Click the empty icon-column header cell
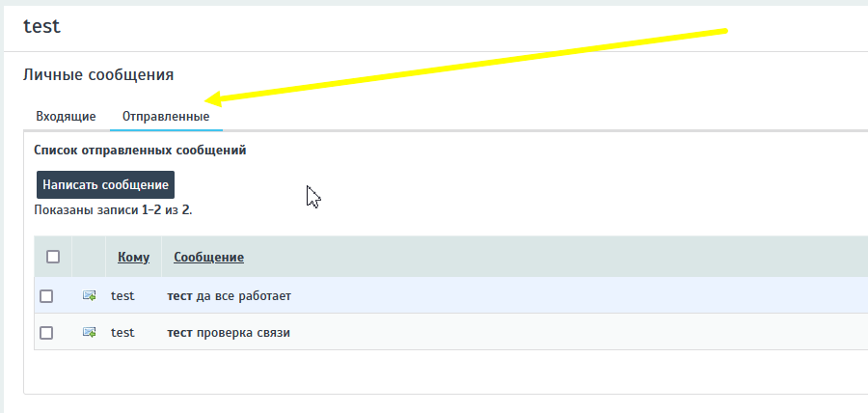Viewport: 868px width, 413px height. click(89, 257)
